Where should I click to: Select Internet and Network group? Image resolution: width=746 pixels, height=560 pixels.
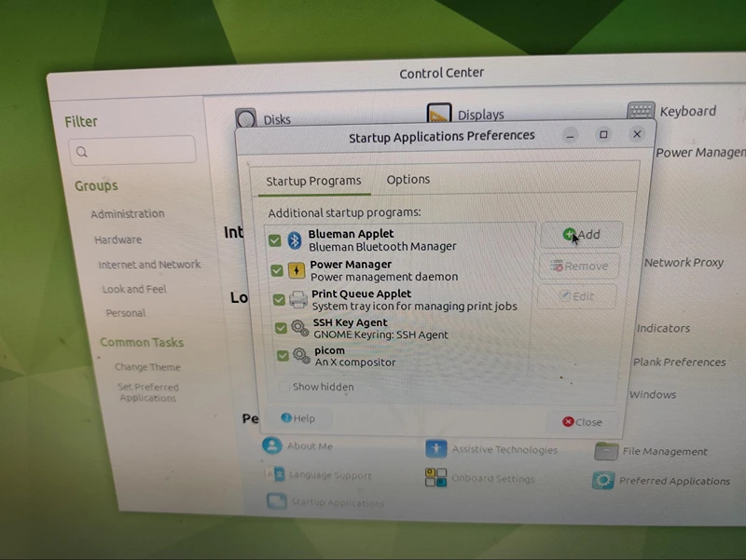tap(149, 265)
